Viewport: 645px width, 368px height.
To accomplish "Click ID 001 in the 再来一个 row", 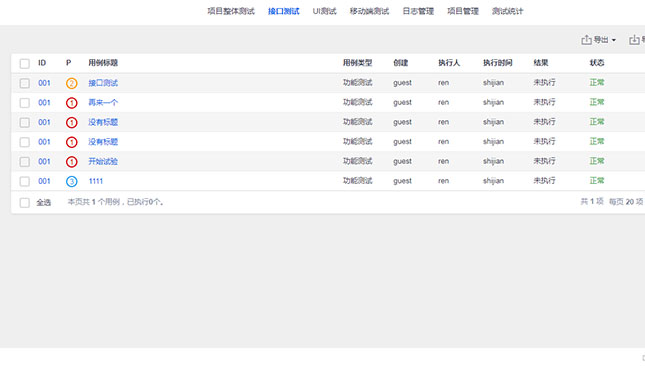I will point(44,103).
